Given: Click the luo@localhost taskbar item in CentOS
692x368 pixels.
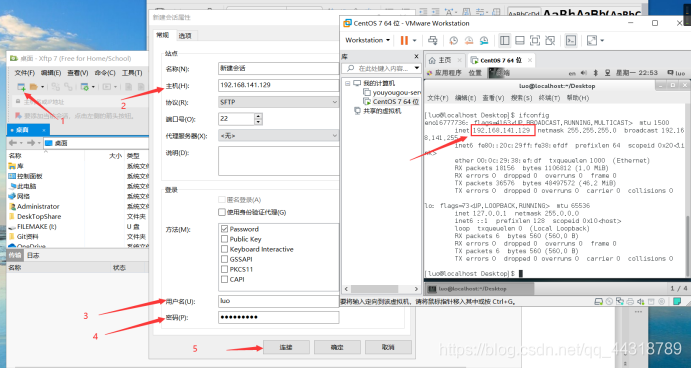Looking at the screenshot, I should [479, 289].
